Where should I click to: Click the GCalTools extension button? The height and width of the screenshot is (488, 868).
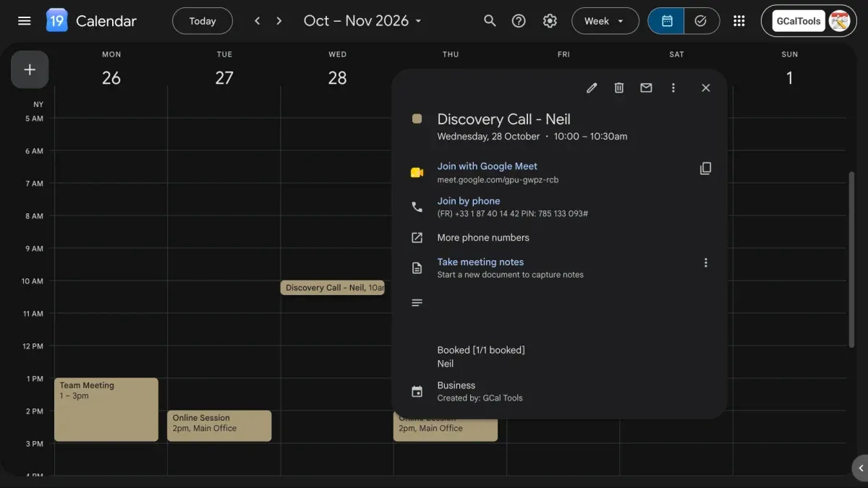pos(799,21)
